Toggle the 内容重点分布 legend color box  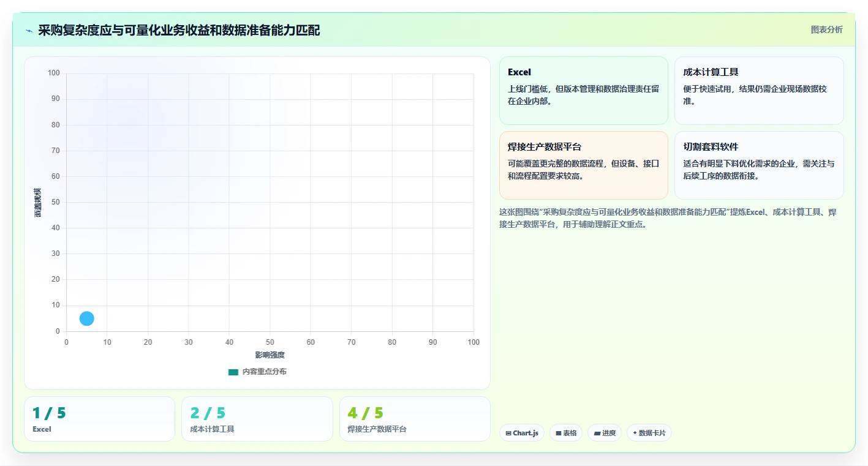[233, 372]
